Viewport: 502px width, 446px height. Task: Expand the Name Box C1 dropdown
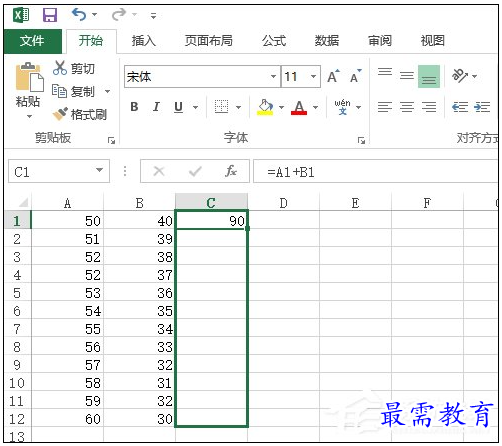99,170
